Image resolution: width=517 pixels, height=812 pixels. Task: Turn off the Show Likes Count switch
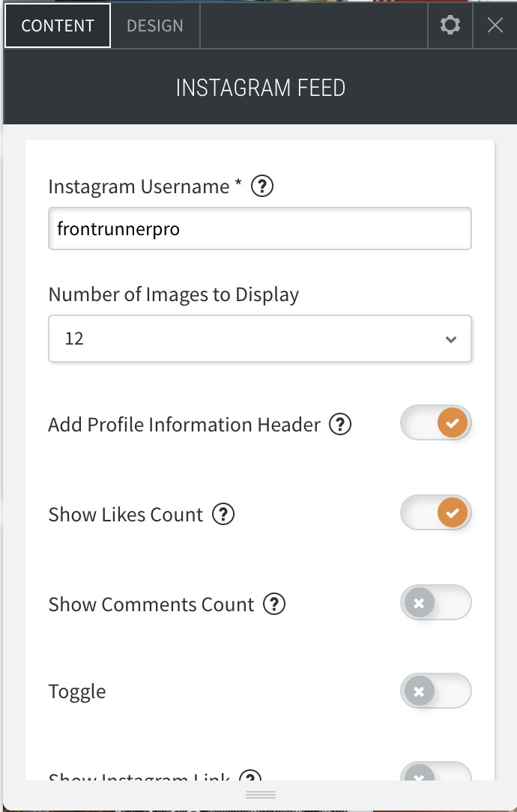coord(435,512)
